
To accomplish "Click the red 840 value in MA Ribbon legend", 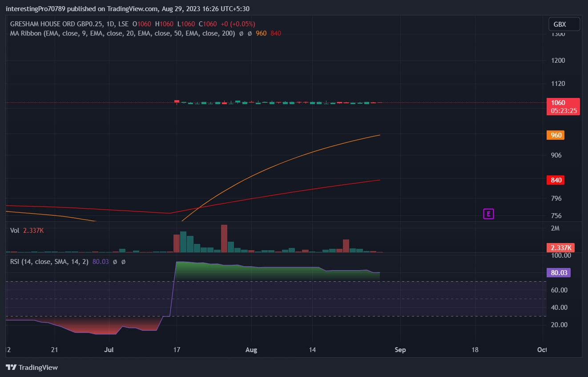I will (x=276, y=33).
